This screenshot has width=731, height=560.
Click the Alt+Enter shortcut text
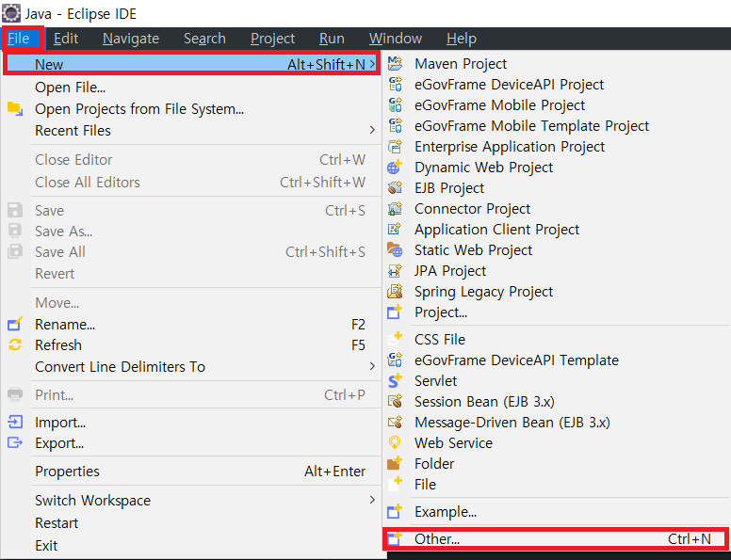[334, 471]
